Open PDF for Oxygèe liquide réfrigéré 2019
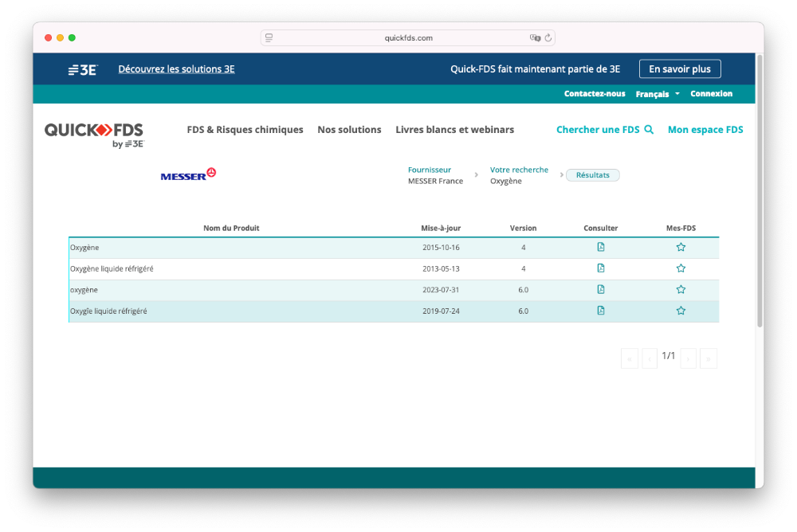 (601, 311)
